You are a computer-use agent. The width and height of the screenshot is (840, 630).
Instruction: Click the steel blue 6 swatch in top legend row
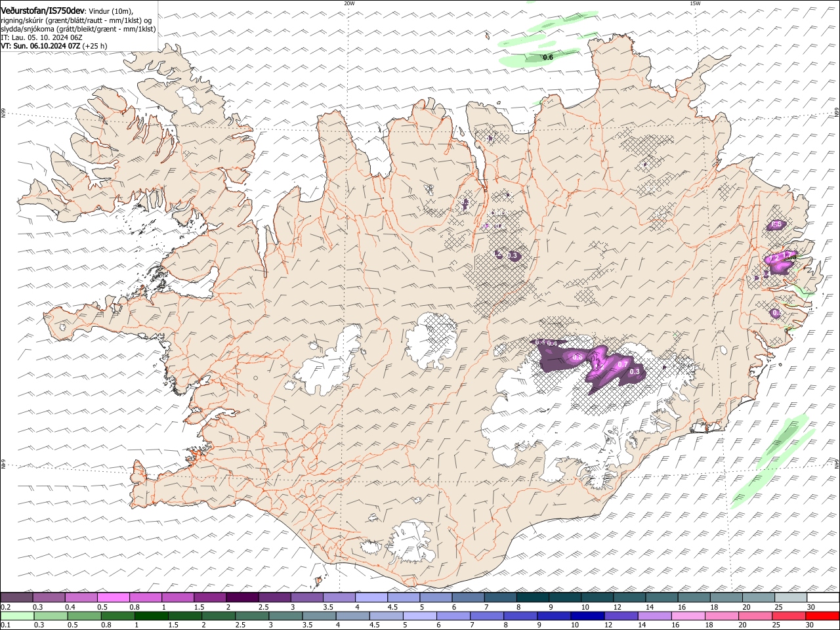[469, 598]
